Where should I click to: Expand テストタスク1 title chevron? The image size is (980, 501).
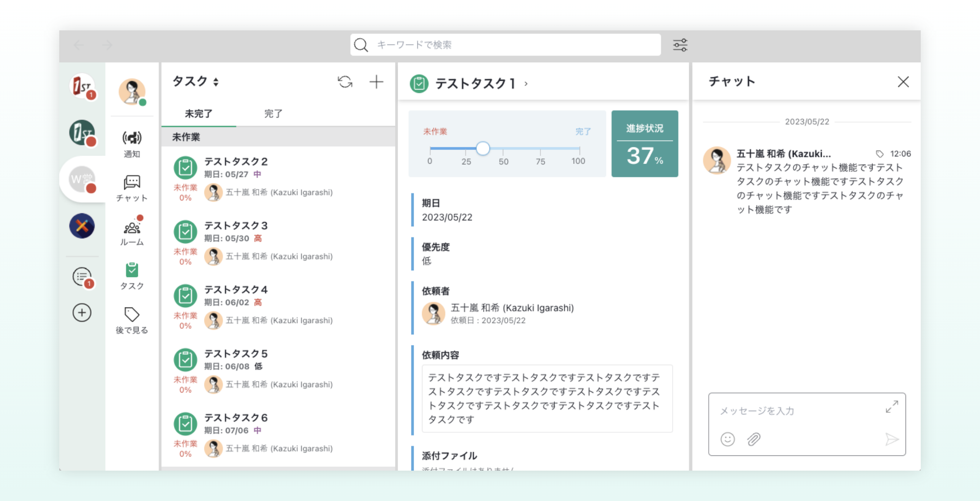(x=526, y=83)
